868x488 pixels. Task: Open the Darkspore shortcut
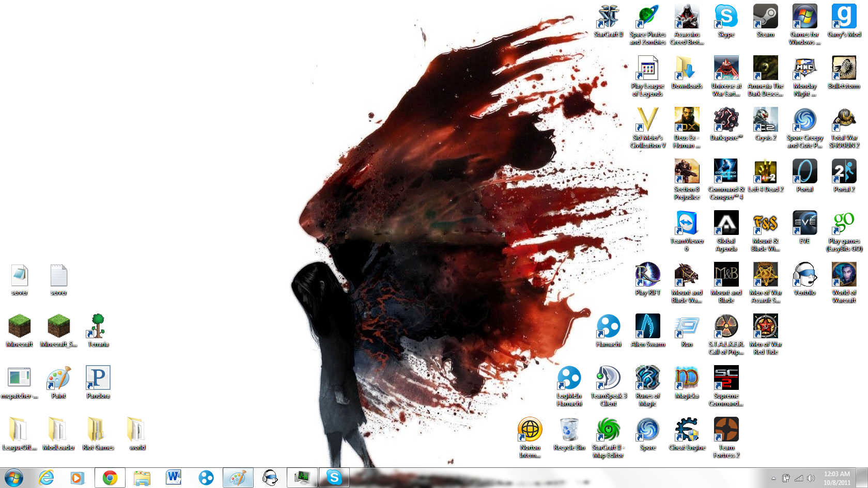pyautogui.click(x=726, y=124)
